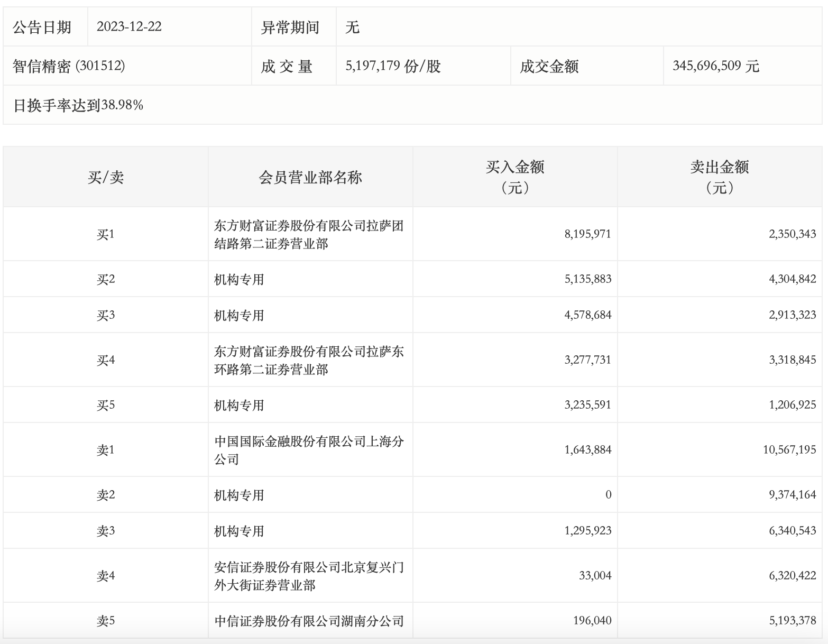Click the 卖出金额 (元) column header

(720, 177)
